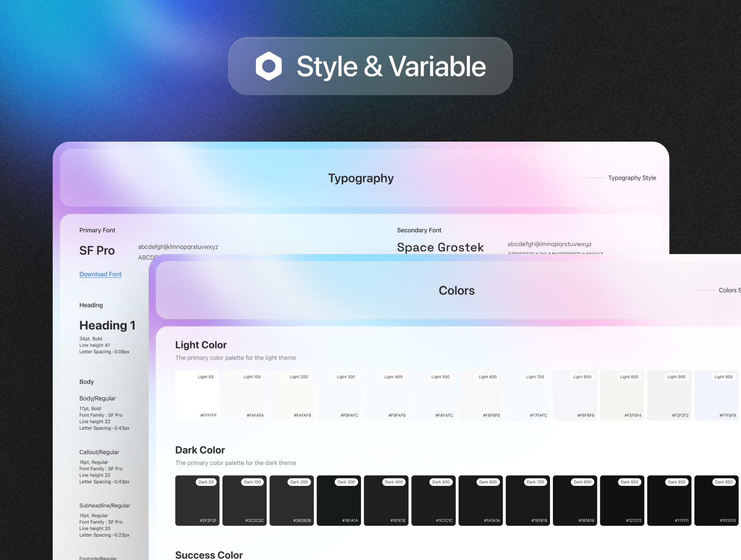Click the Colors section title
The width and height of the screenshot is (741, 560).
click(x=457, y=291)
